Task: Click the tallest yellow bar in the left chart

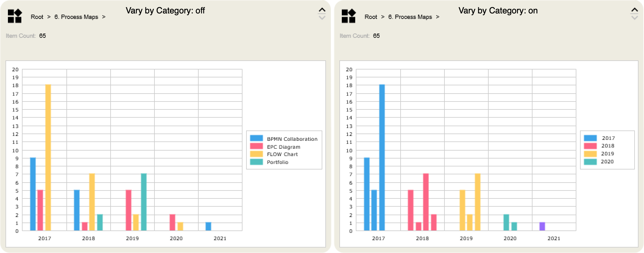Action: pyautogui.click(x=48, y=158)
